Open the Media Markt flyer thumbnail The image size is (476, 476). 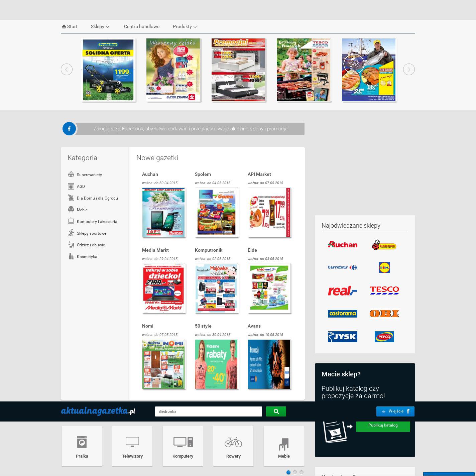tap(164, 288)
